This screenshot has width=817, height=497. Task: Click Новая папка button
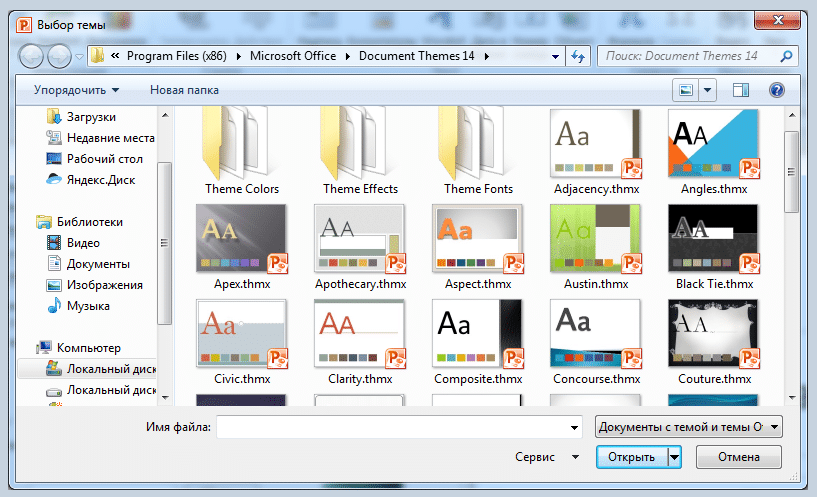[x=184, y=90]
